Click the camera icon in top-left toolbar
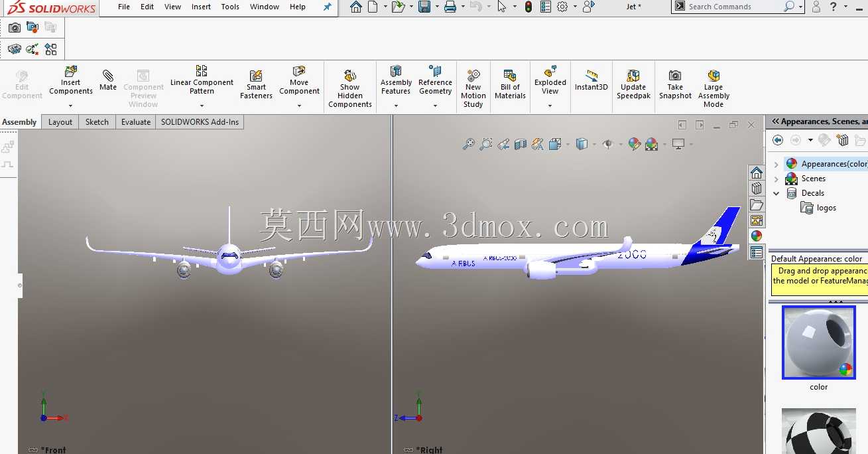Viewport: 868px width, 454px height. [15, 28]
